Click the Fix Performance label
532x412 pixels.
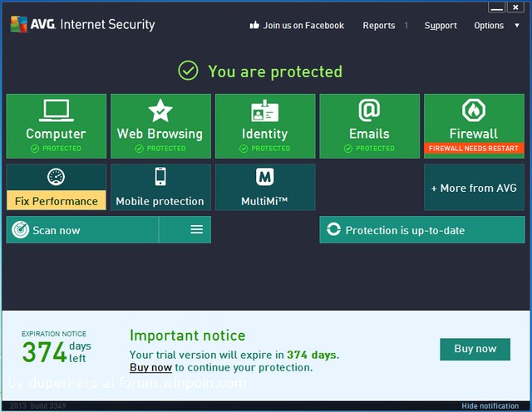click(57, 201)
